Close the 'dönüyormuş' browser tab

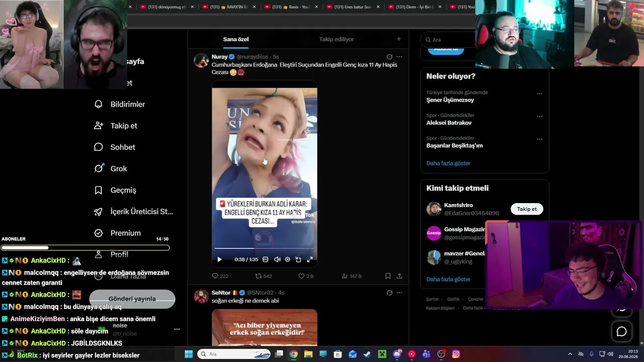[192, 7]
